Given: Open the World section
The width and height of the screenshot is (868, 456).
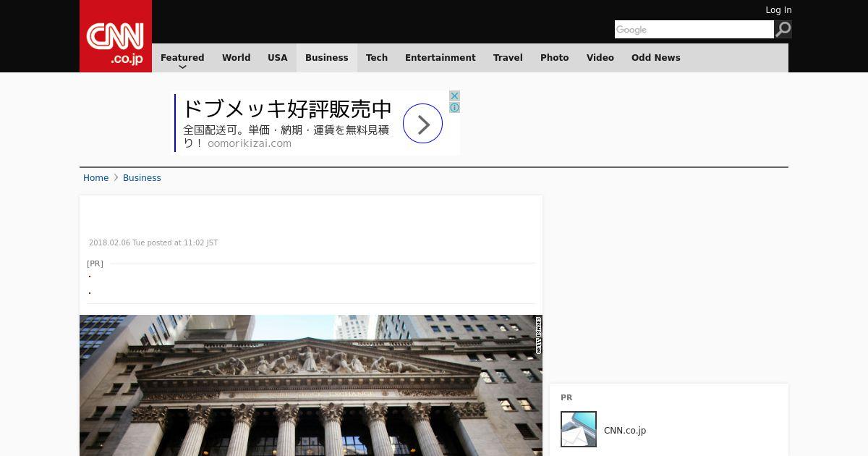Looking at the screenshot, I should pyautogui.click(x=236, y=58).
